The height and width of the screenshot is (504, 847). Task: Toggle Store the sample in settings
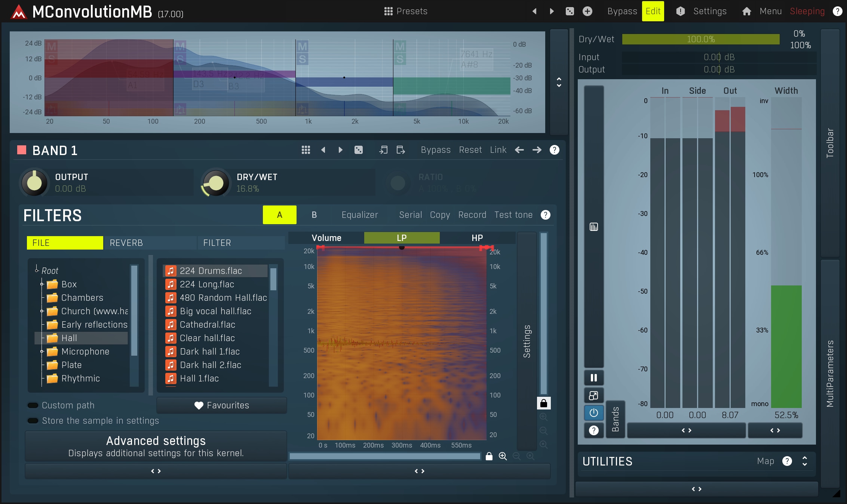pyautogui.click(x=33, y=421)
